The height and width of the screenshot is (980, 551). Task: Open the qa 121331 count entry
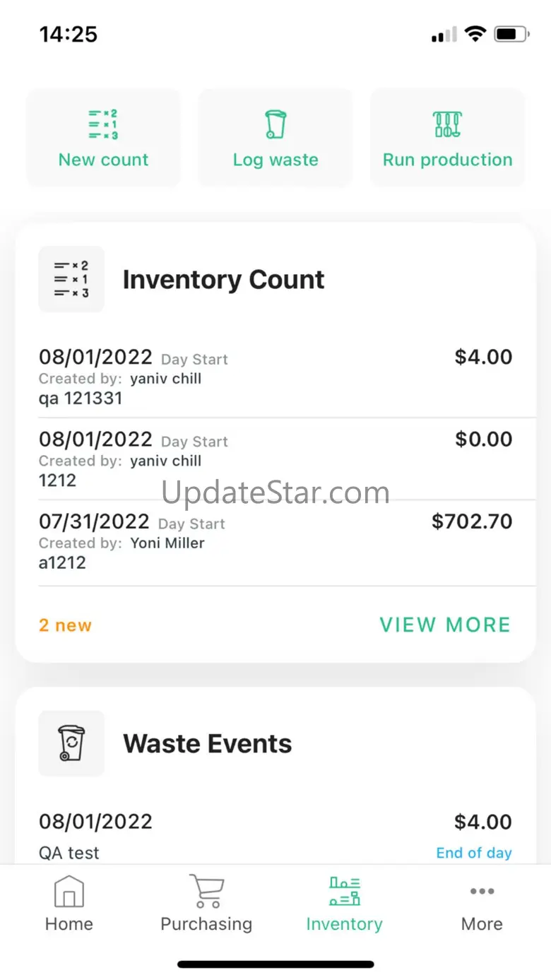point(275,377)
